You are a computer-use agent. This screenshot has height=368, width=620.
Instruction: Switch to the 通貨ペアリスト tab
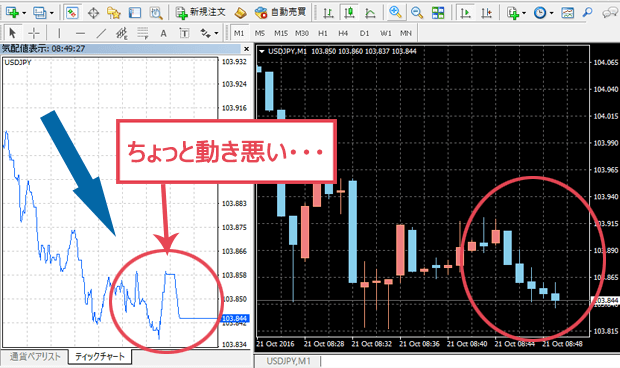(35, 357)
